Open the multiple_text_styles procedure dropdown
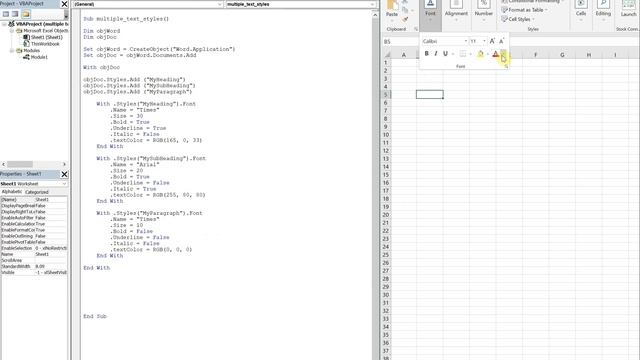The width and height of the screenshot is (640, 360). 372,4
